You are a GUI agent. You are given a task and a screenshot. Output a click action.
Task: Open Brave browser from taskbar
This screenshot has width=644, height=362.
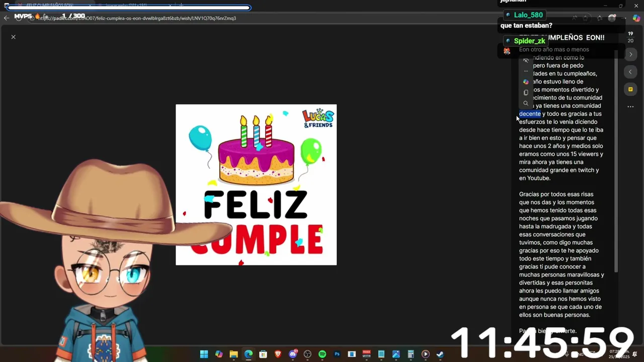tap(278, 354)
